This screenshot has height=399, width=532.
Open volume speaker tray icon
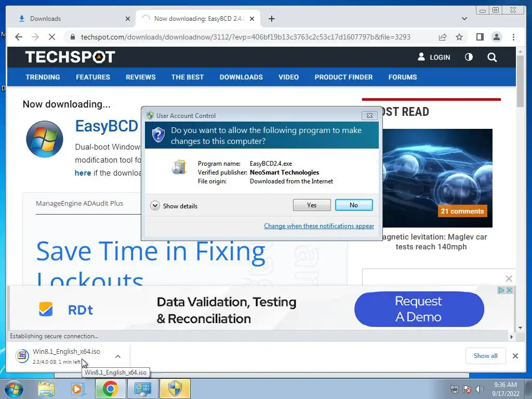(x=480, y=389)
